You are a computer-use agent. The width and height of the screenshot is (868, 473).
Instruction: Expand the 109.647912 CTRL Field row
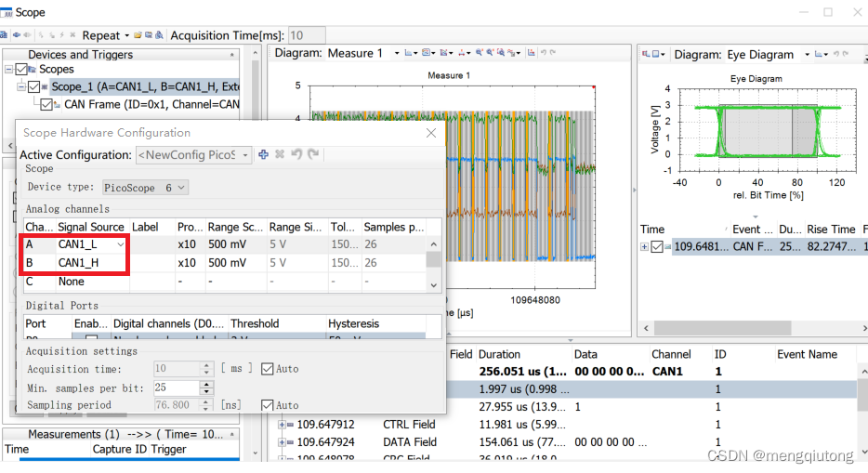click(x=282, y=425)
